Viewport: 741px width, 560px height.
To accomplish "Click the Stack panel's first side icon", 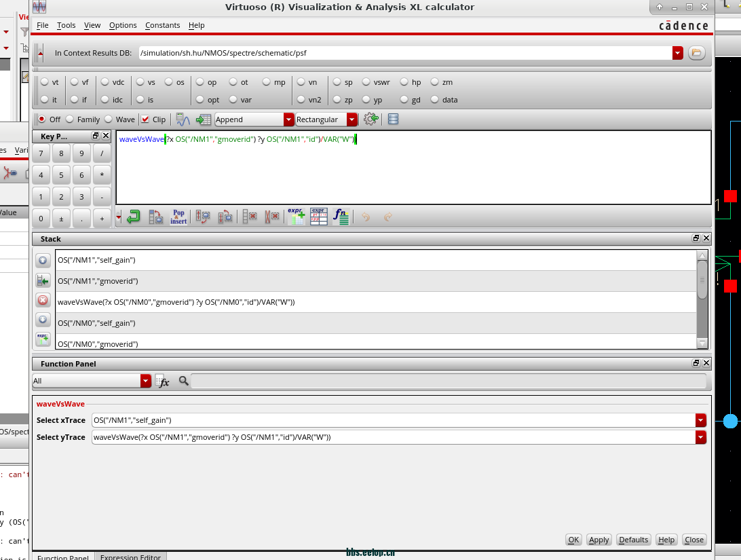I will click(43, 260).
